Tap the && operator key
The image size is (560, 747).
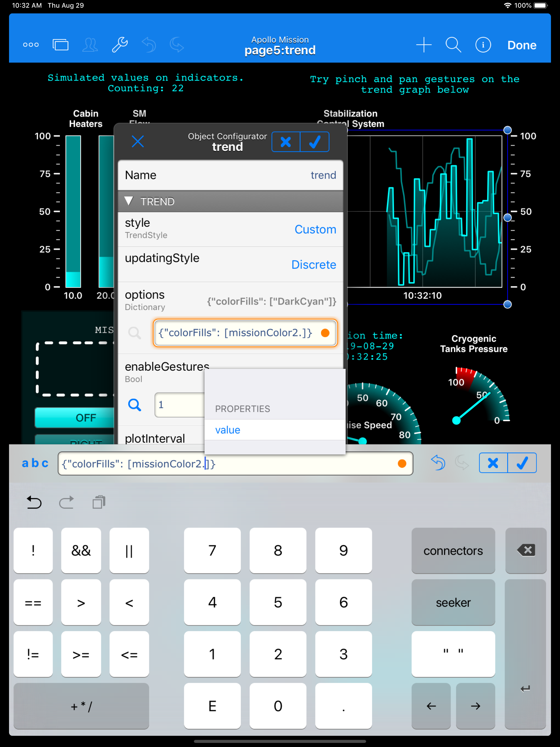[x=81, y=551]
